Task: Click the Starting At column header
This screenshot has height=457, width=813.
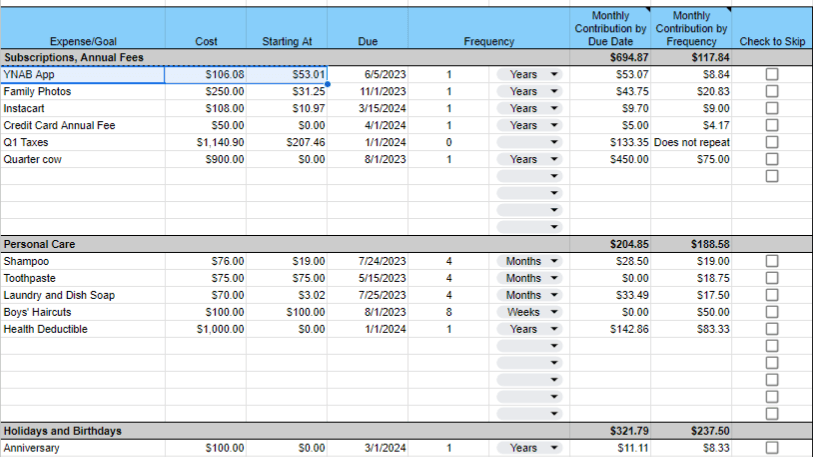Action: 287,28
